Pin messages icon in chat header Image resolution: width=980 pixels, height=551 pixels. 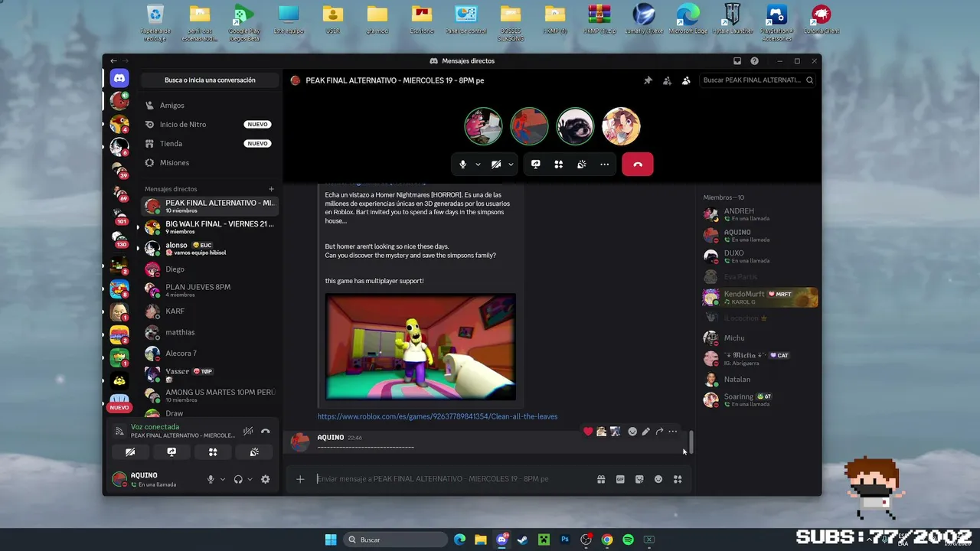tap(648, 80)
